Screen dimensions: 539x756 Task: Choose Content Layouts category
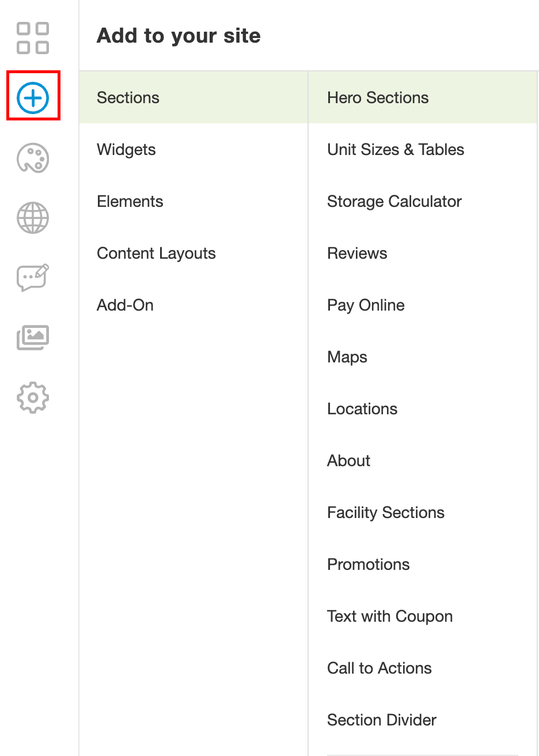pos(156,254)
